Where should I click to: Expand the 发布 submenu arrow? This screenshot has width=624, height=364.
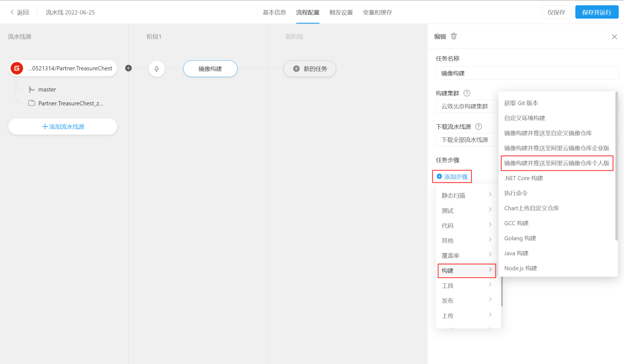click(x=490, y=300)
